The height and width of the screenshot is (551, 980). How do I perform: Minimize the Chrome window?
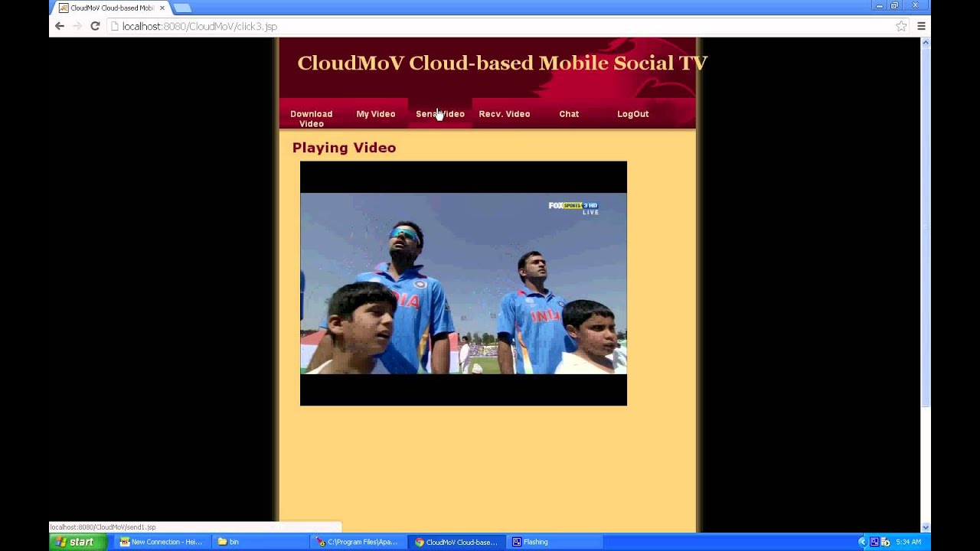click(879, 5)
